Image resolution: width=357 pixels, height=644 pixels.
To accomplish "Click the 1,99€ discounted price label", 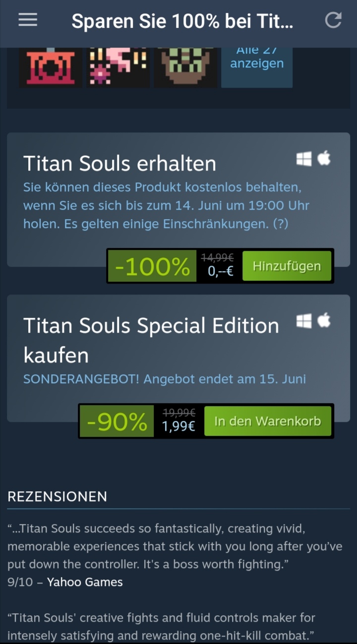I will tap(178, 426).
